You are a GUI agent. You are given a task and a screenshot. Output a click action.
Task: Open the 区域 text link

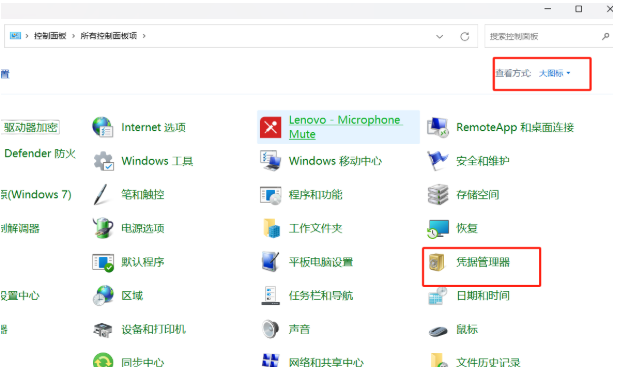click(x=132, y=296)
